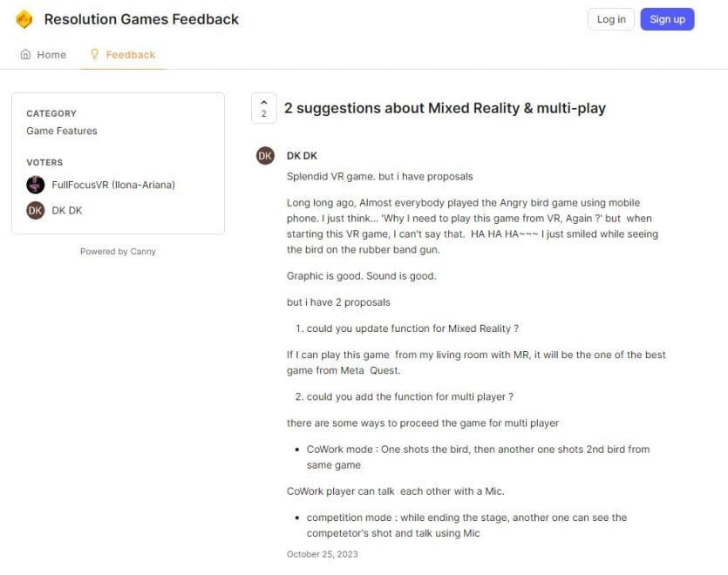Click the Feedback lightbulb icon

click(x=94, y=55)
